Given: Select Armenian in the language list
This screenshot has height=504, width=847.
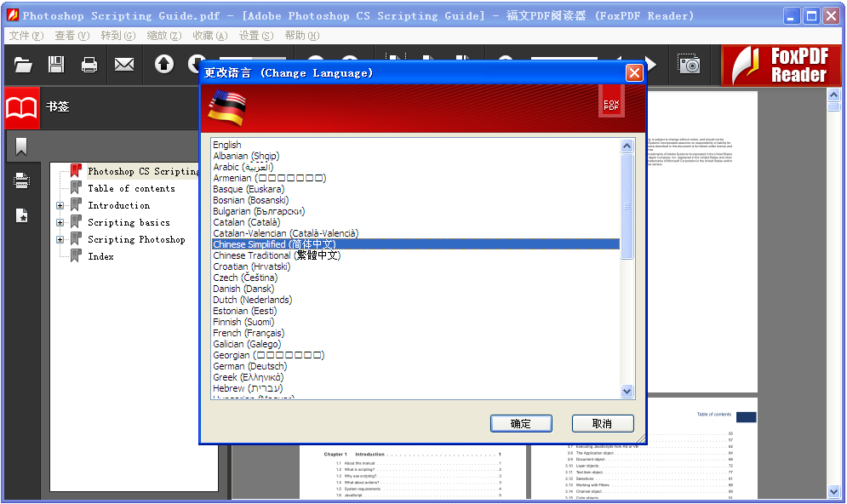Looking at the screenshot, I should point(415,178).
